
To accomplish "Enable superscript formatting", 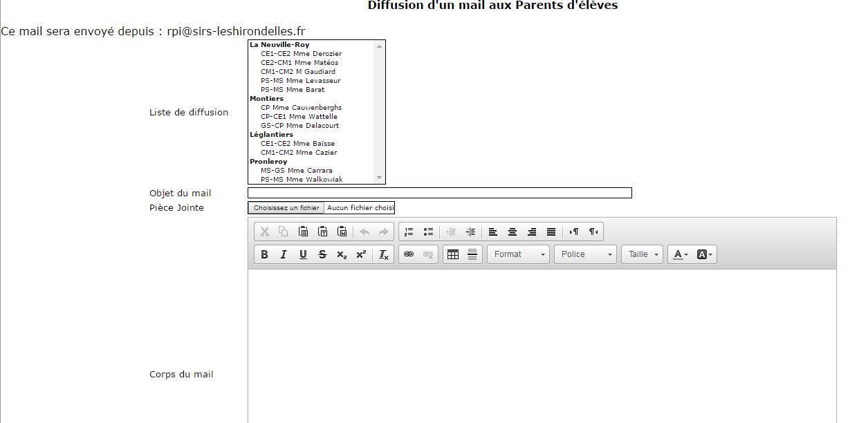I will point(361,254).
